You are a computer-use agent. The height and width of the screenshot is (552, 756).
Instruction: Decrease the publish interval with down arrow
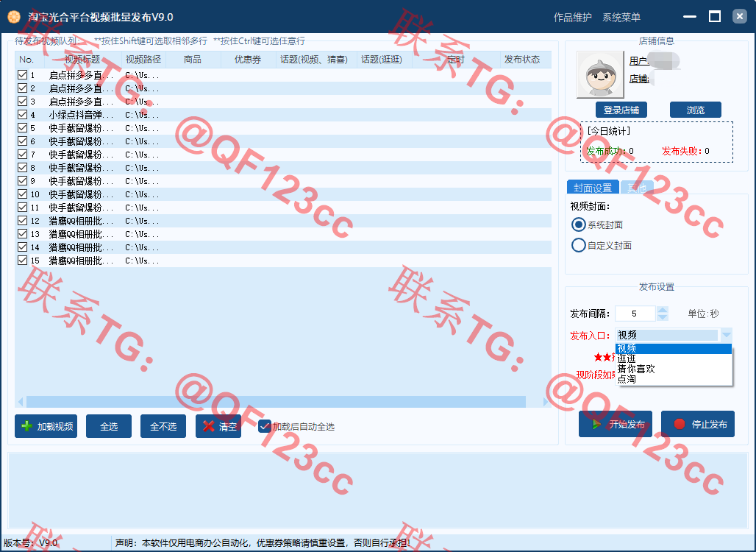(x=663, y=317)
